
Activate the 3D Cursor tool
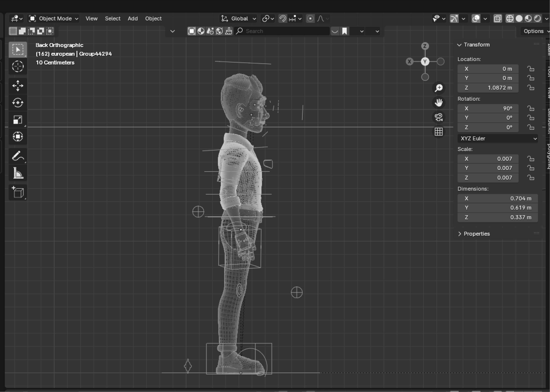click(18, 66)
